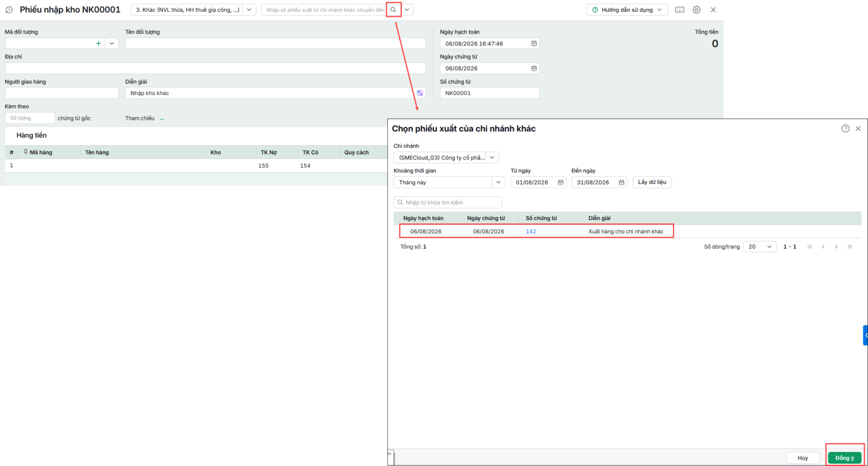Expand dropdown next to search magnifier
868x466 pixels.
[407, 10]
